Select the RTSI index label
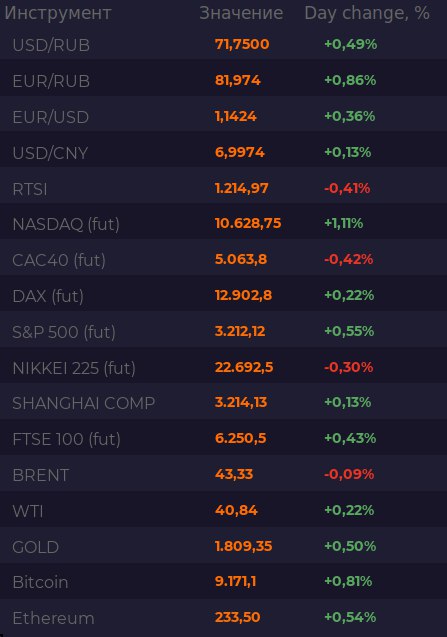 [30, 189]
